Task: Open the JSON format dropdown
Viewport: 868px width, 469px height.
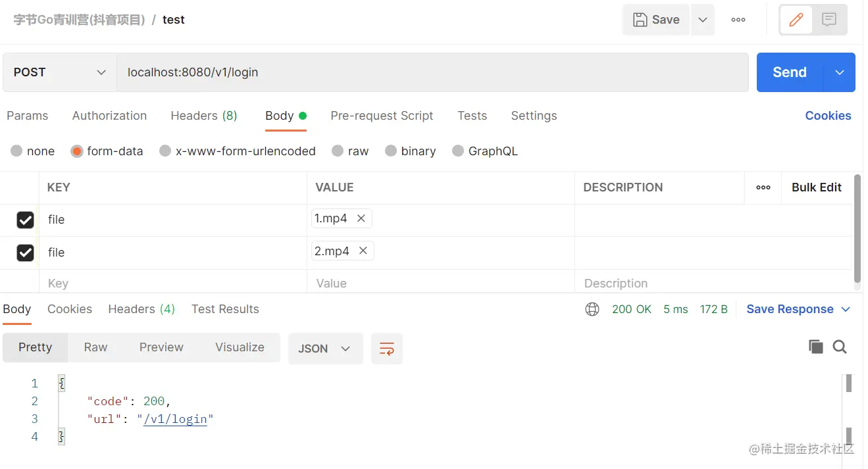Action: [x=326, y=349]
